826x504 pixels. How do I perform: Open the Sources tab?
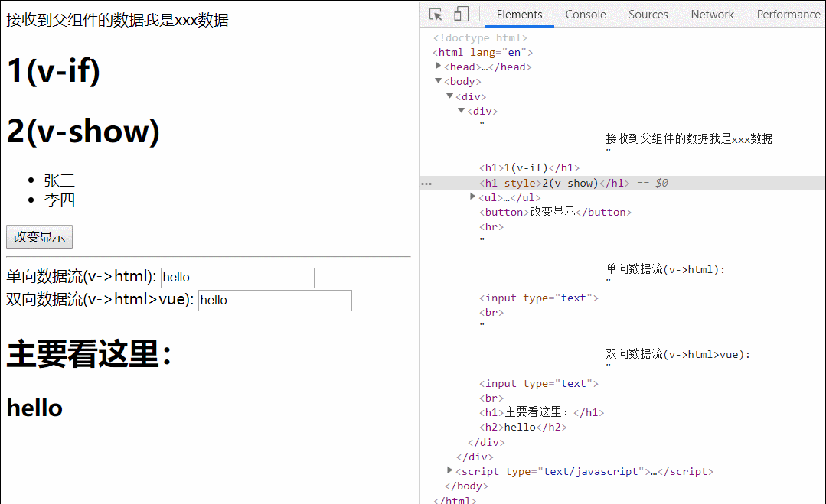tap(648, 15)
